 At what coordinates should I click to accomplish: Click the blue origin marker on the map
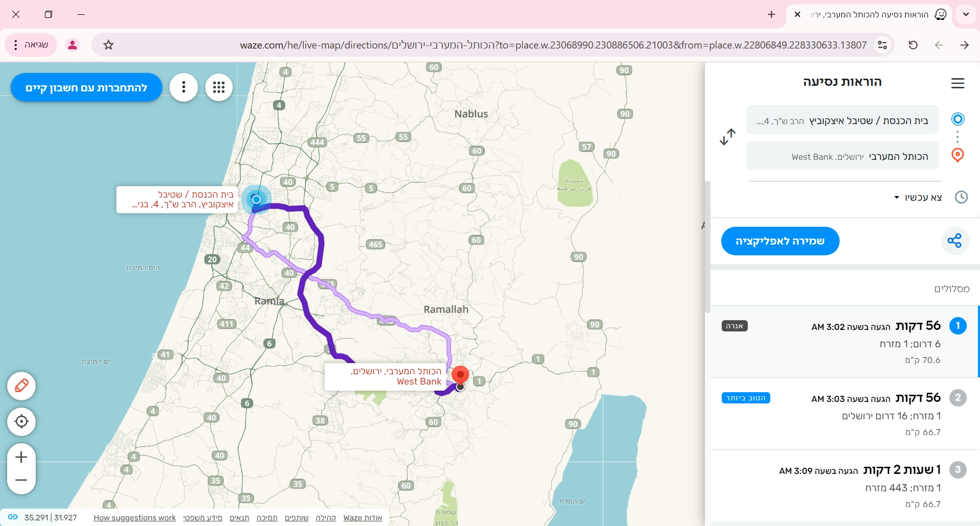point(256,199)
